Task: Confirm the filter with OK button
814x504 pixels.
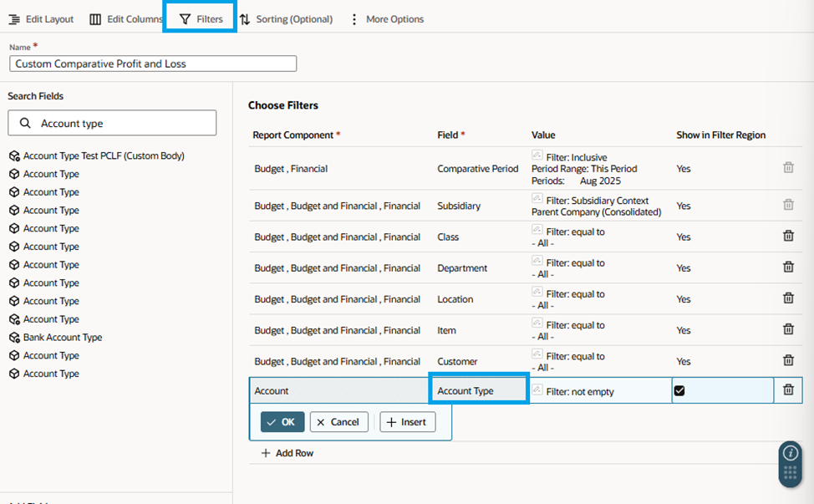Action: 282,422
